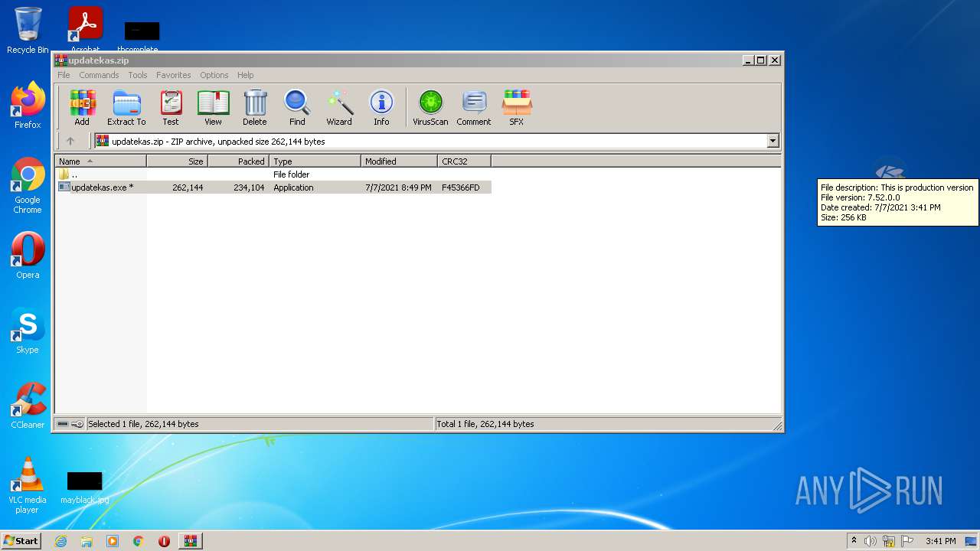Convert archive with SFX tool
980x551 pixels.
click(517, 107)
